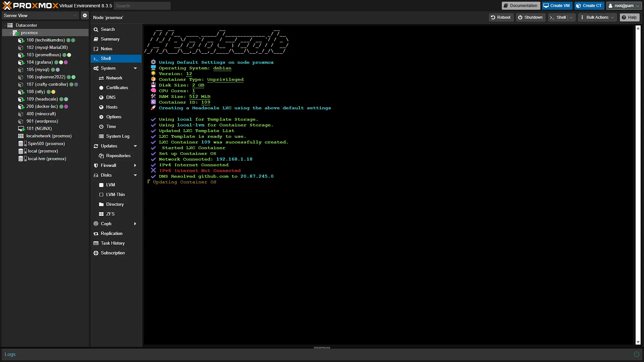Screen dimensions: 644x362
Task: Collapse the System submenu arrow
Action: click(136, 68)
